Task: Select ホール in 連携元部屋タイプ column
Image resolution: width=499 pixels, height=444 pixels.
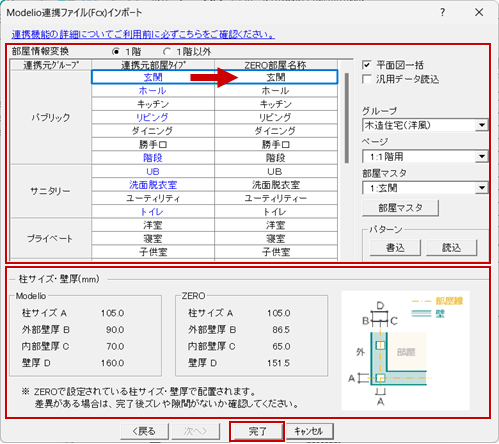Action: coord(153,91)
